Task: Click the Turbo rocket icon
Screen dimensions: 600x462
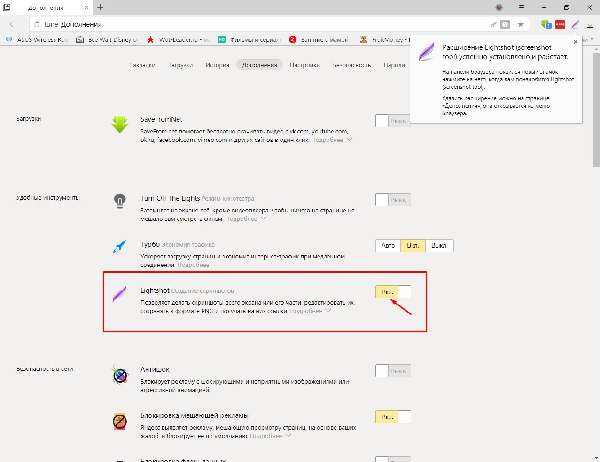Action: [x=121, y=245]
